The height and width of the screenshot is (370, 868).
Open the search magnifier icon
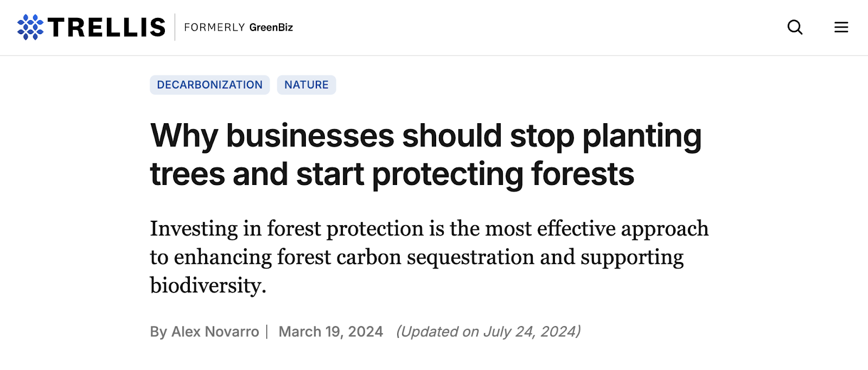pos(795,27)
